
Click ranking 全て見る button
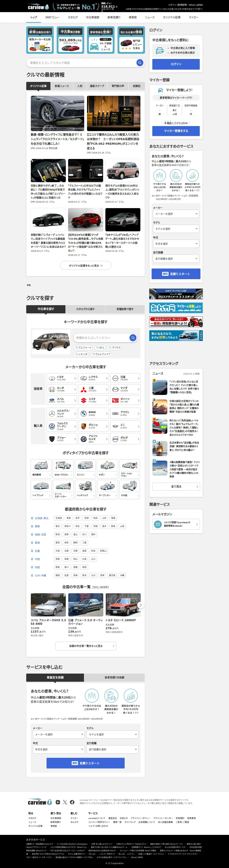click(x=176, y=487)
